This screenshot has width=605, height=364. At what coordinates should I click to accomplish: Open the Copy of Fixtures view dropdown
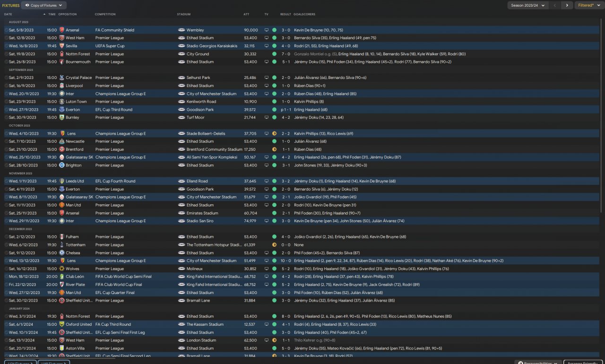(43, 5)
